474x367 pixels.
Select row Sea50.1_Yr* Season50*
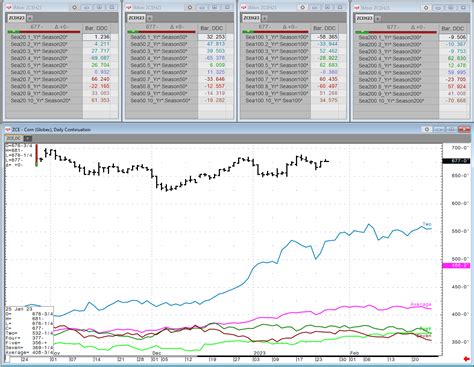point(162,37)
